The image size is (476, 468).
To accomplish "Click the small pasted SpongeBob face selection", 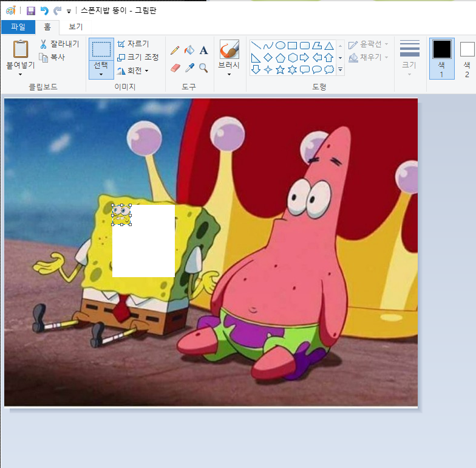I will pyautogui.click(x=121, y=215).
